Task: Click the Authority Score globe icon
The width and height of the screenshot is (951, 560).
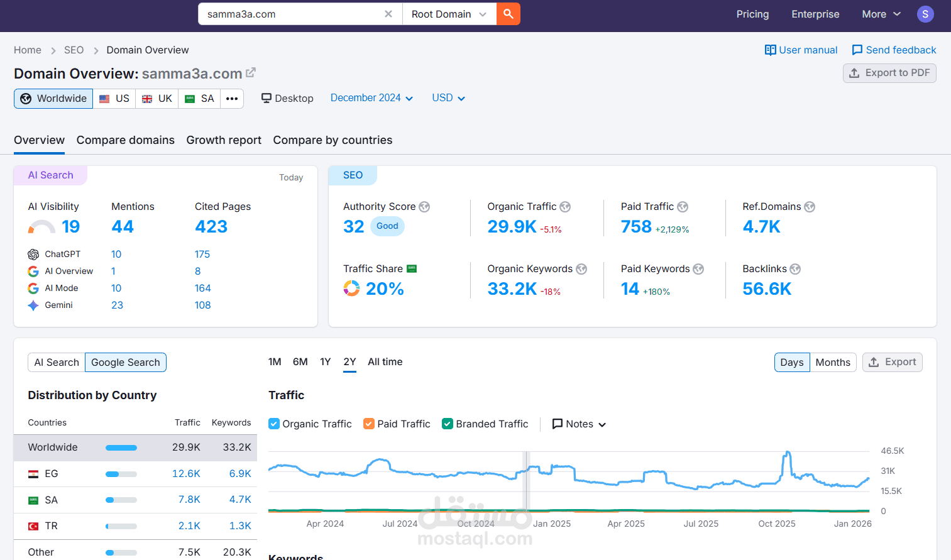Action: coord(424,207)
